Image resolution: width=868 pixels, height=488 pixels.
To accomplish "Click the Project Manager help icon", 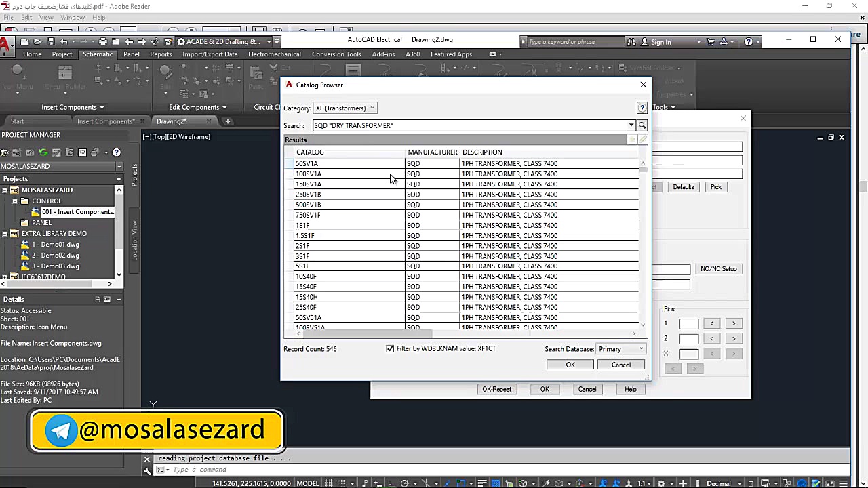I will coord(117,152).
